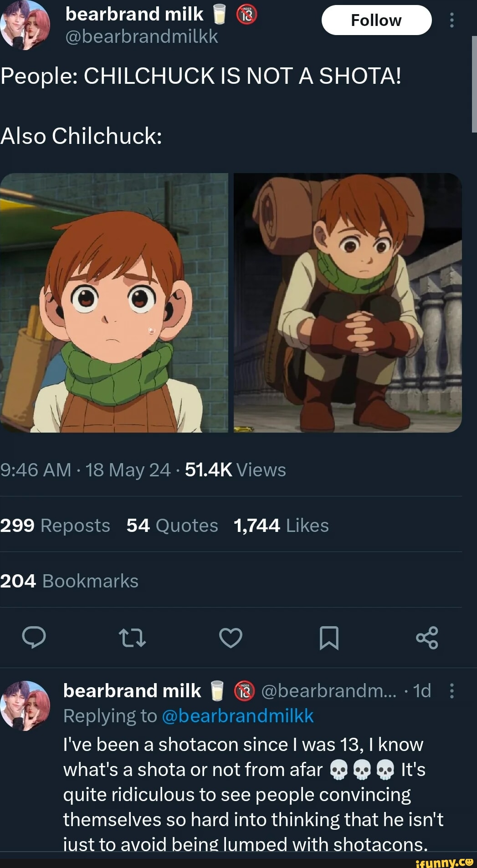This screenshot has height=868, width=477.
Task: View the 1,744 Likes list
Action: (281, 526)
